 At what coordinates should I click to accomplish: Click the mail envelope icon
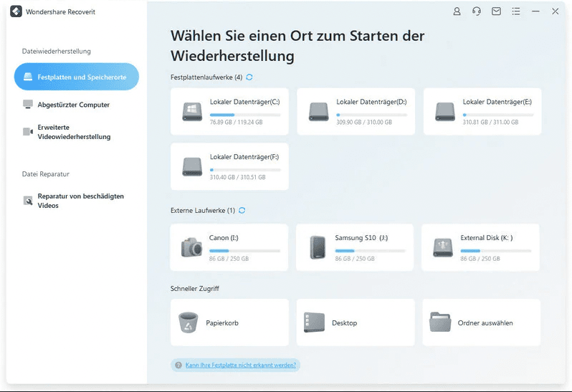[496, 11]
